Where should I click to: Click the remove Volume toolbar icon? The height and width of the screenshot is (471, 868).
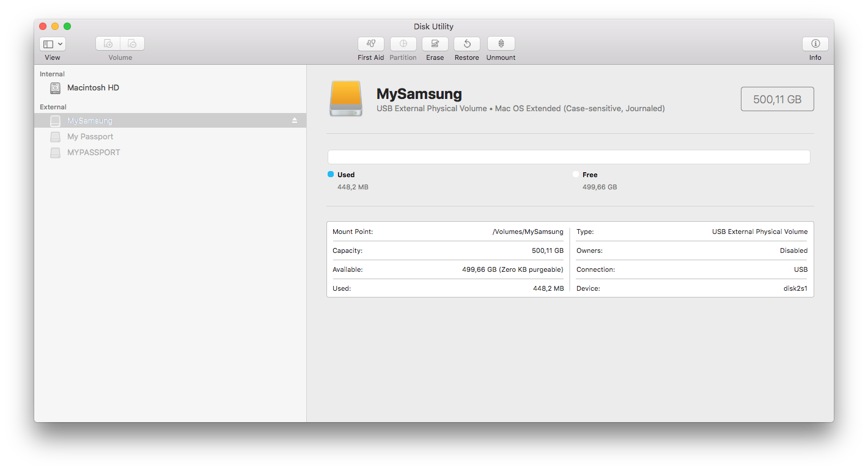pyautogui.click(x=133, y=44)
